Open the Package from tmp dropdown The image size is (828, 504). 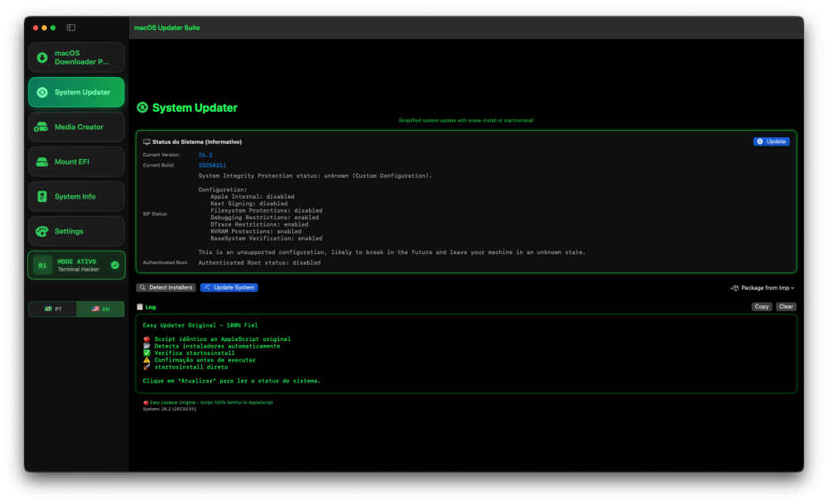click(763, 288)
